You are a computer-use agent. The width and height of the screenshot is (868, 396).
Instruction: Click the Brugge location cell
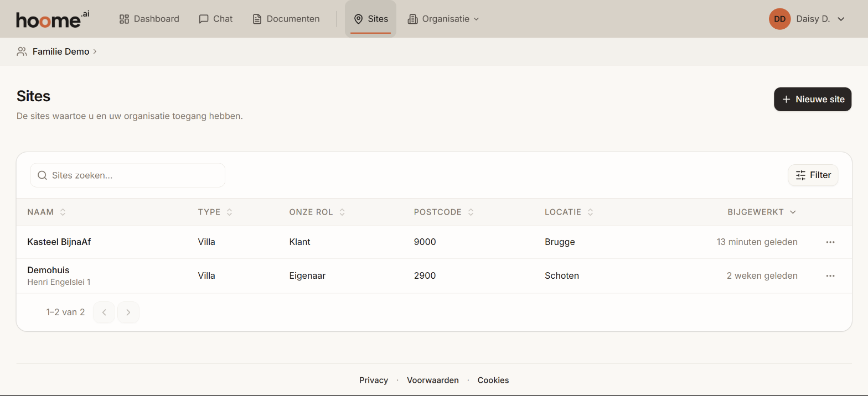point(560,242)
